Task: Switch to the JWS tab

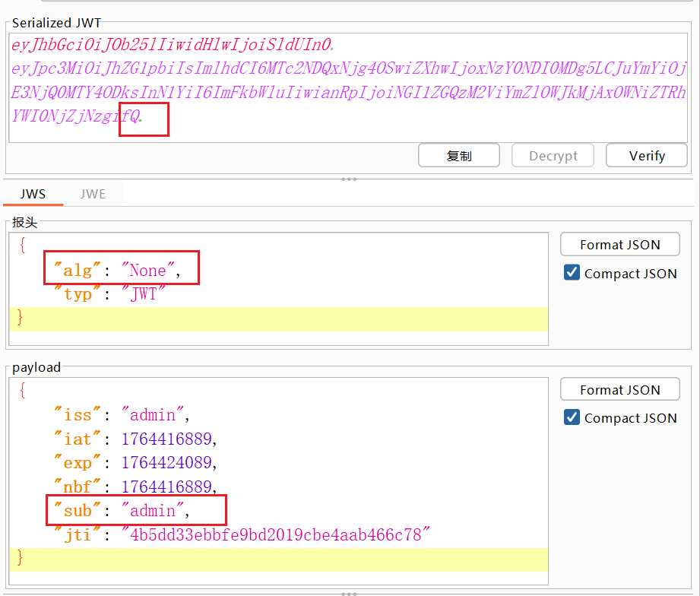Action: tap(33, 194)
